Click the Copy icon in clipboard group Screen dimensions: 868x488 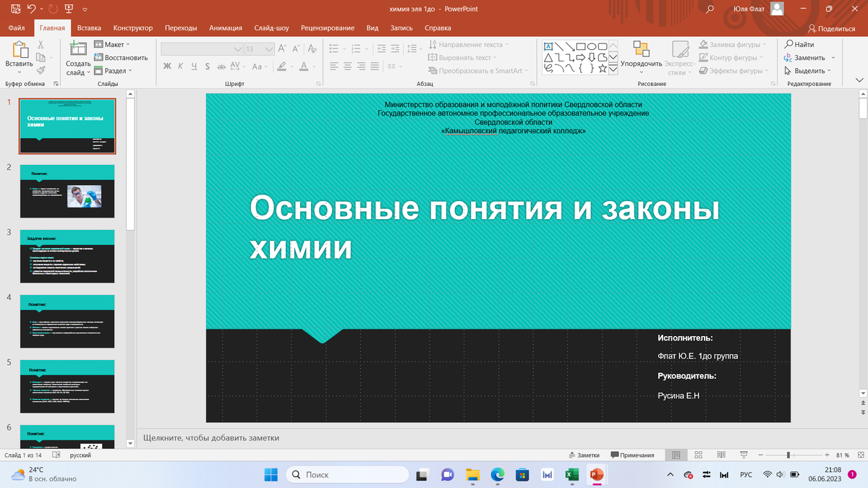(x=41, y=57)
